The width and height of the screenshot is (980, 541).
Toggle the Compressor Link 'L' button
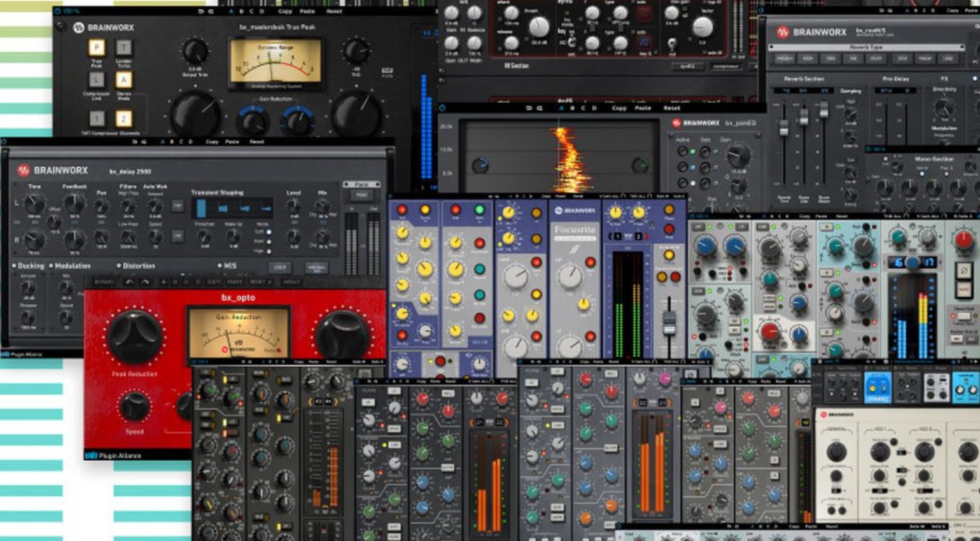click(96, 80)
